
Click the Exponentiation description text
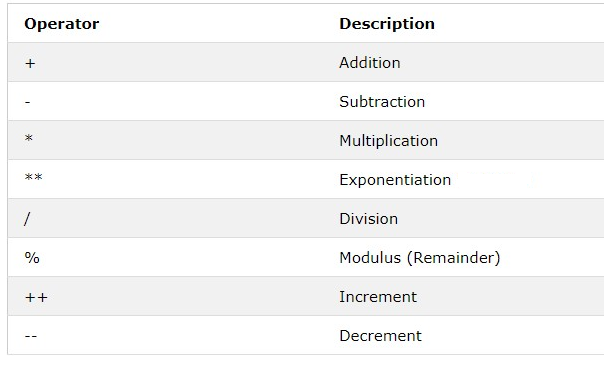[x=395, y=180]
